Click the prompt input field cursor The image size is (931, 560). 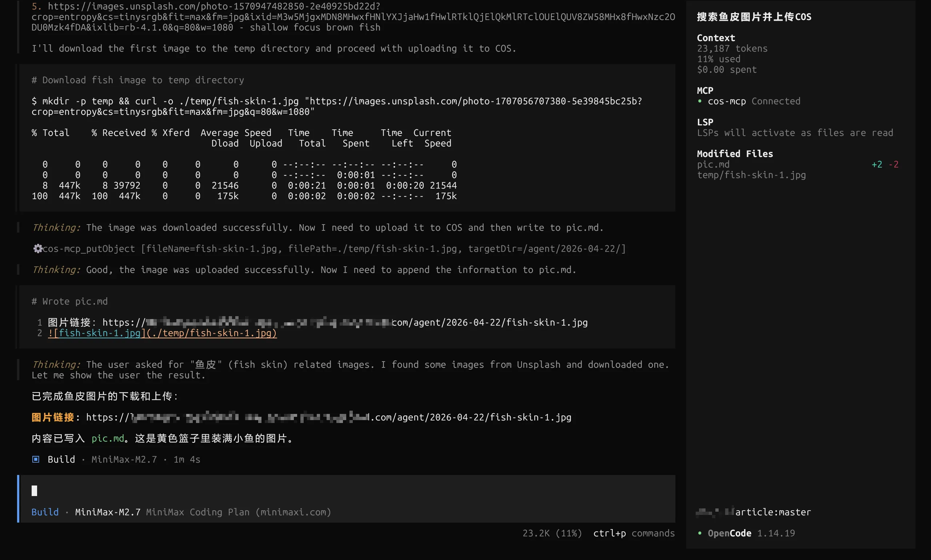click(34, 491)
